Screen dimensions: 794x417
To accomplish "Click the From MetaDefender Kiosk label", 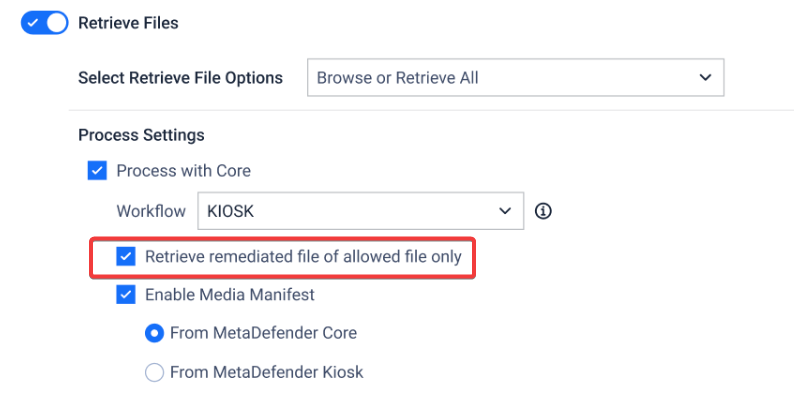I will (x=266, y=372).
